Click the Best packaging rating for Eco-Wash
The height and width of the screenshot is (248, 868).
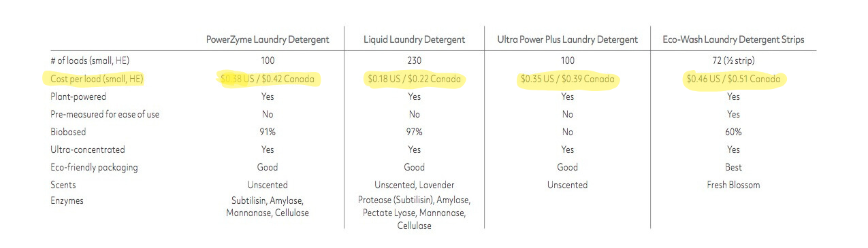[x=733, y=167]
